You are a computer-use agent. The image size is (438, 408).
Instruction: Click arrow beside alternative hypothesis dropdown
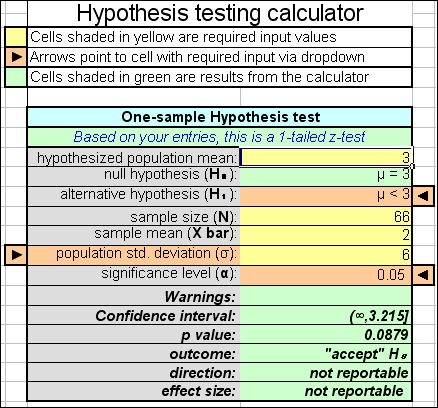click(423, 196)
